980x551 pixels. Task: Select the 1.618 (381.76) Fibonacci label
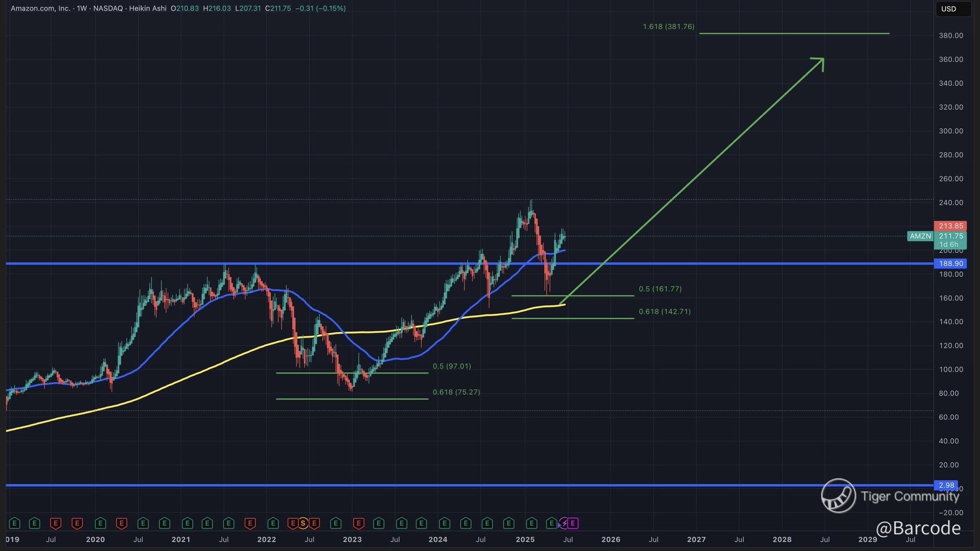[668, 27]
